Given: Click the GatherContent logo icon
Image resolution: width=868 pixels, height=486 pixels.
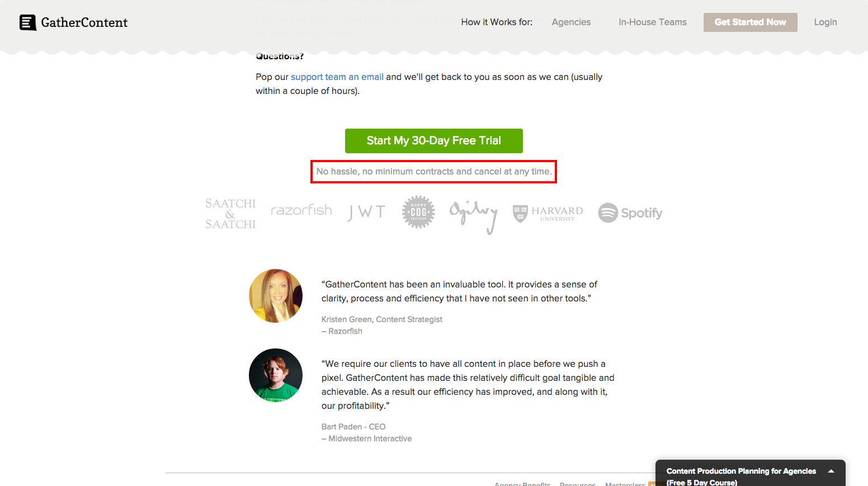Looking at the screenshot, I should 27,22.
